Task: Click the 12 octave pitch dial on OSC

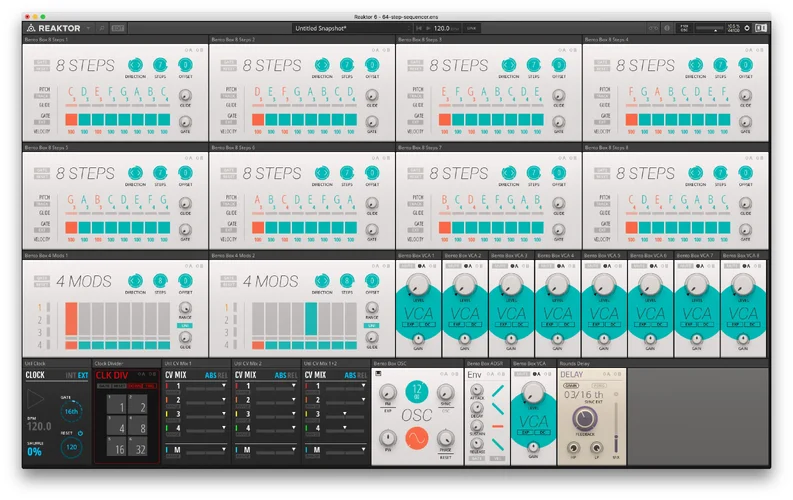Action: [417, 391]
